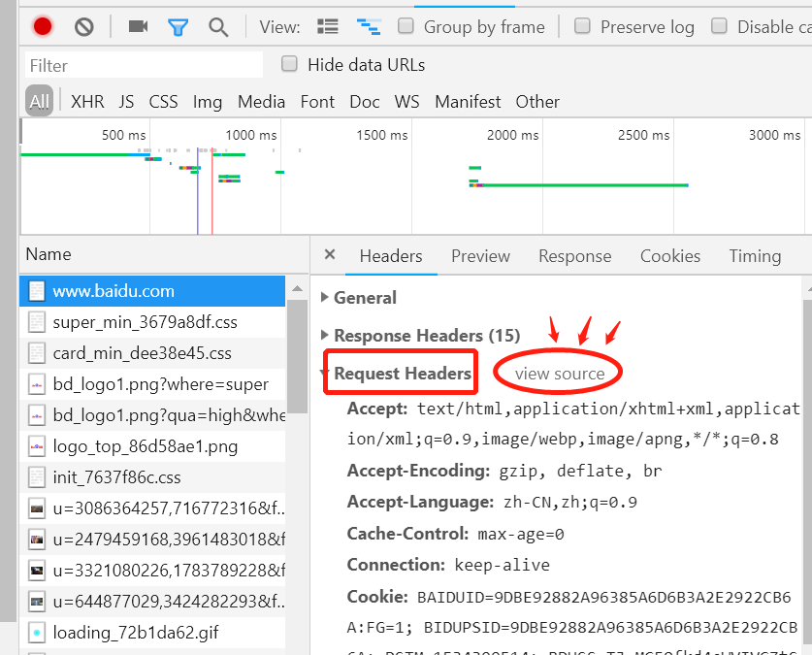Switch to the Preview tab
Viewport: 812px width, 655px height.
[x=480, y=256]
